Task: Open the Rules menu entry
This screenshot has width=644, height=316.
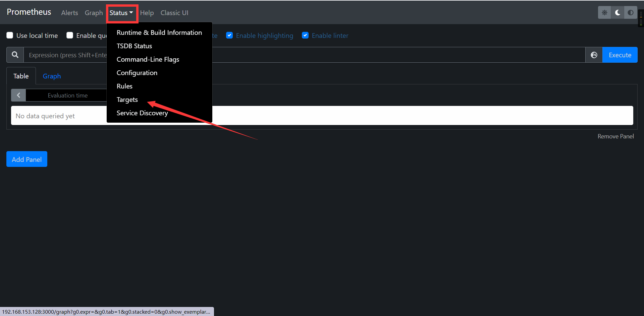Action: pos(159,86)
